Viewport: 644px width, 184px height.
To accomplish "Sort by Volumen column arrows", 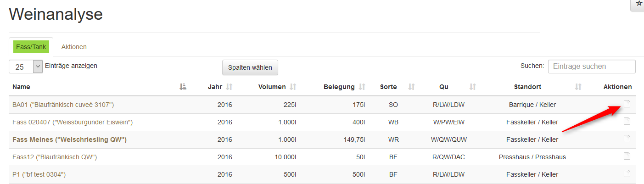I will click(x=293, y=87).
